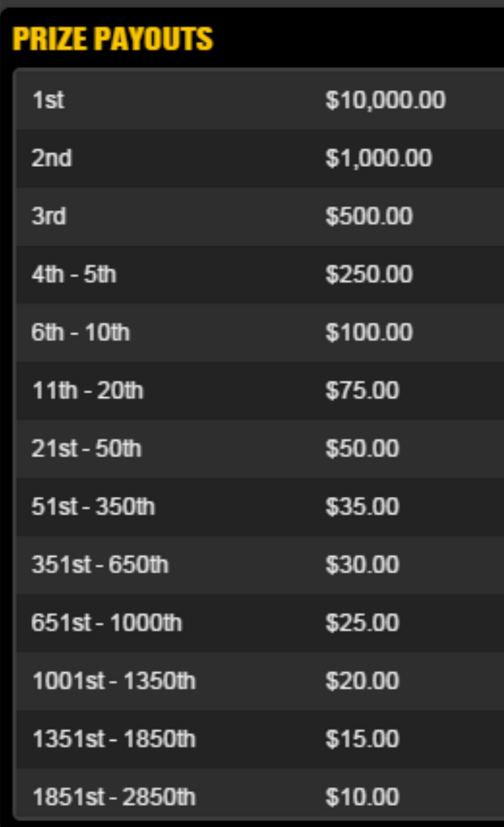Select the 3rd place row

pos(260,216)
